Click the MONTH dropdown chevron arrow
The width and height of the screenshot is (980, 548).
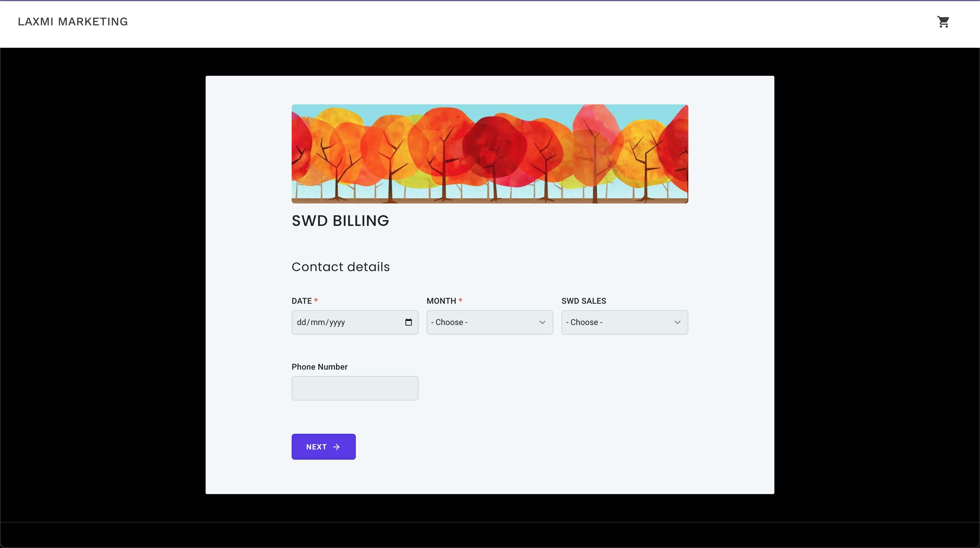click(x=542, y=322)
